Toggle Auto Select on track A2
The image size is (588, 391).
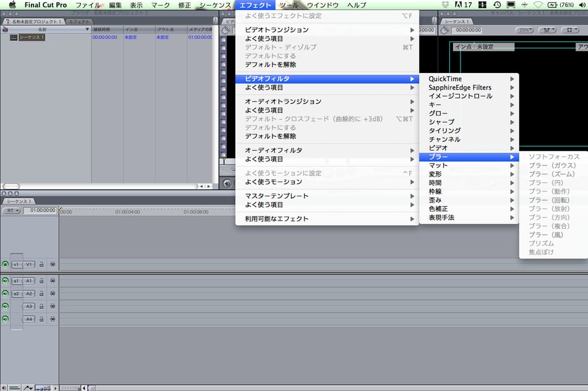(53, 294)
